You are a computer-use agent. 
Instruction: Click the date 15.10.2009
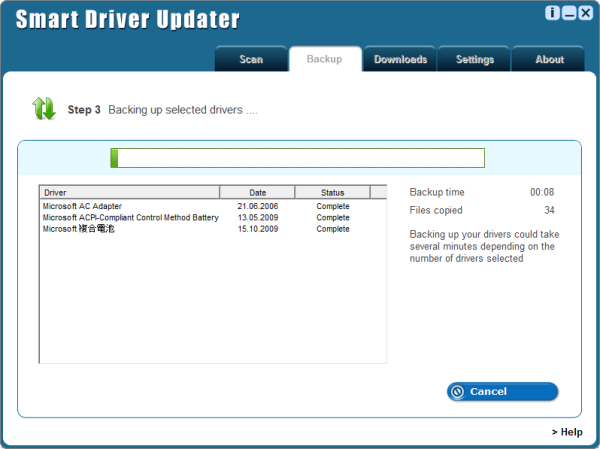(x=258, y=229)
